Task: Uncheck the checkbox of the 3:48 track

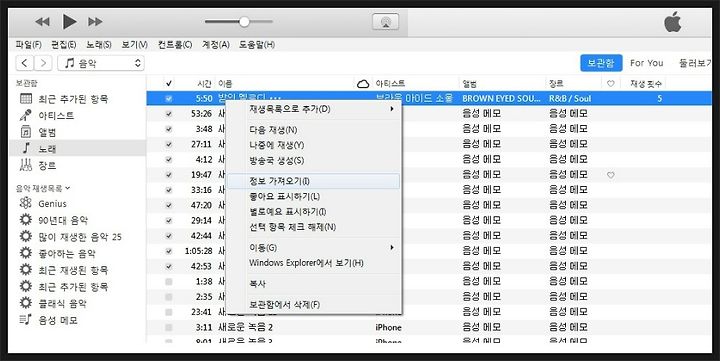Action: pyautogui.click(x=169, y=129)
